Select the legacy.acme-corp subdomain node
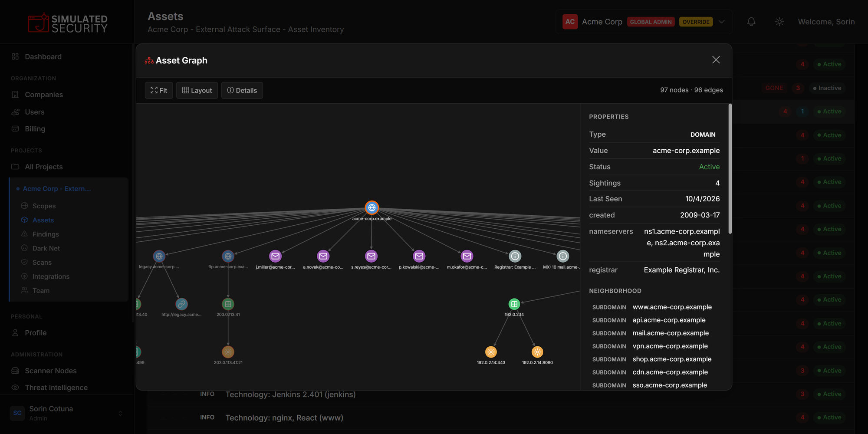 [159, 256]
